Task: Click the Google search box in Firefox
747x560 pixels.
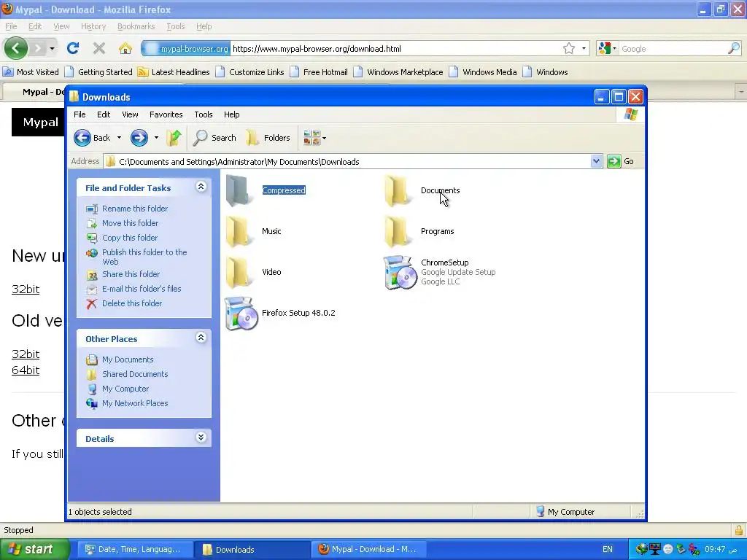Action: tap(672, 49)
